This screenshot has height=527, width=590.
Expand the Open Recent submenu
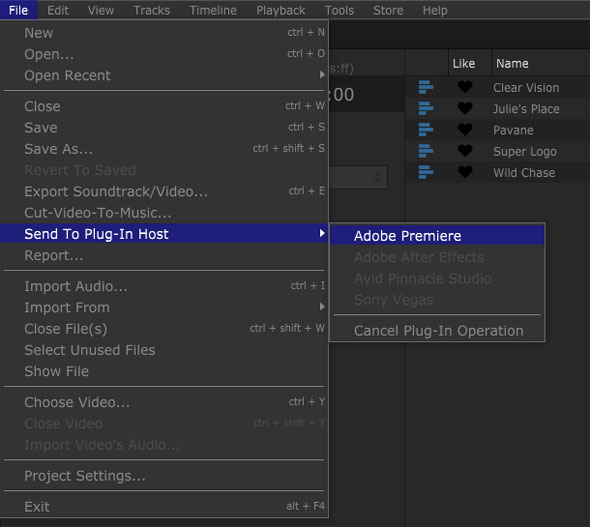pos(164,75)
